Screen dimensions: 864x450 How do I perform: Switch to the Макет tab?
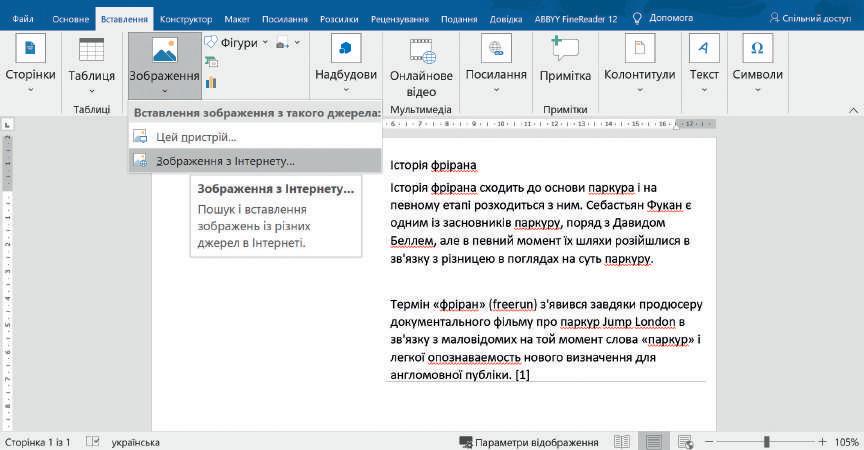[x=237, y=19]
